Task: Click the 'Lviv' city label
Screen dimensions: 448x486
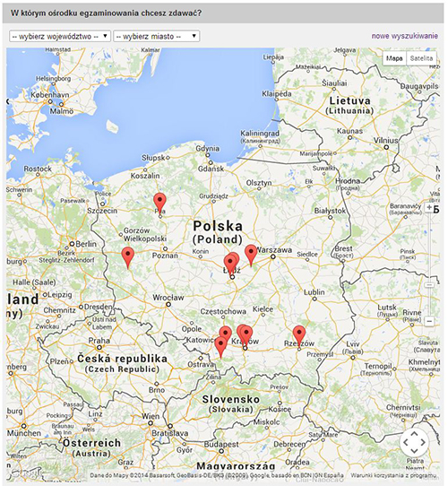Action: (352, 344)
